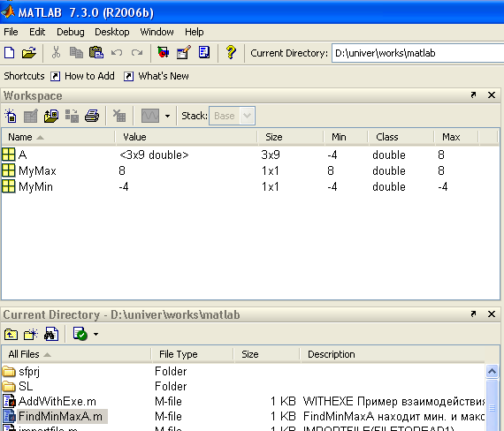
Task: Launch Simulink from toolbar icon
Action: click(164, 52)
